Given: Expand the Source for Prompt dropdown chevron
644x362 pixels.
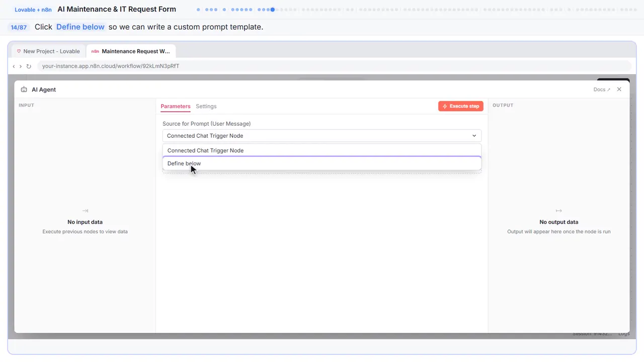Looking at the screenshot, I should [x=474, y=136].
